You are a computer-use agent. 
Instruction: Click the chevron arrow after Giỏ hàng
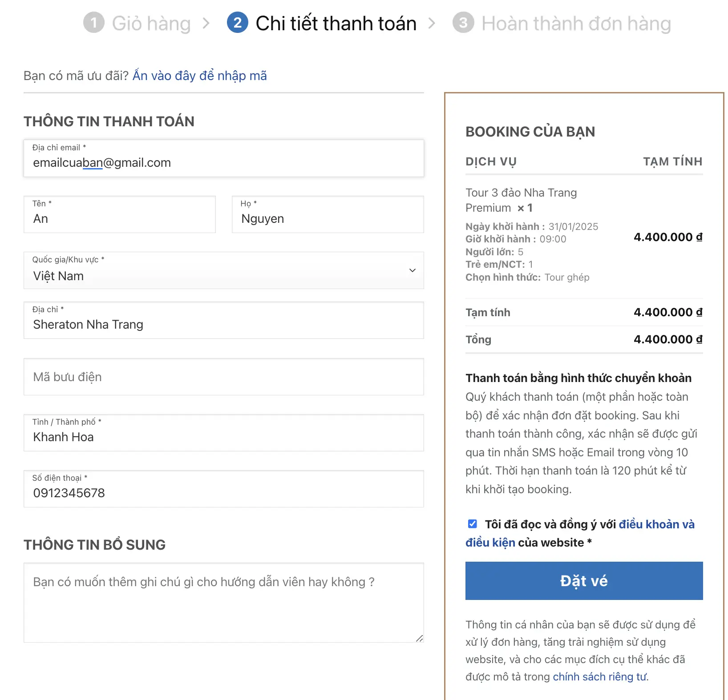pos(206,23)
